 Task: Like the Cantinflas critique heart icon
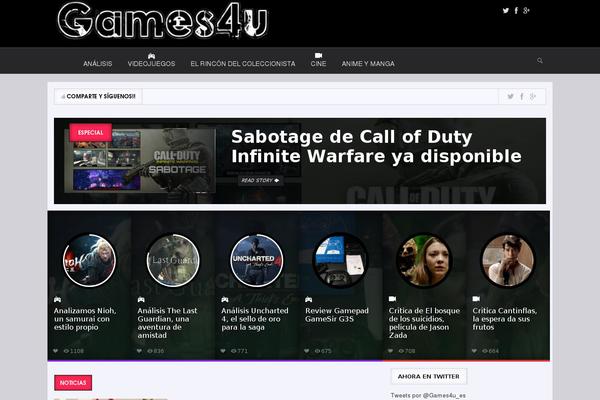(474, 351)
